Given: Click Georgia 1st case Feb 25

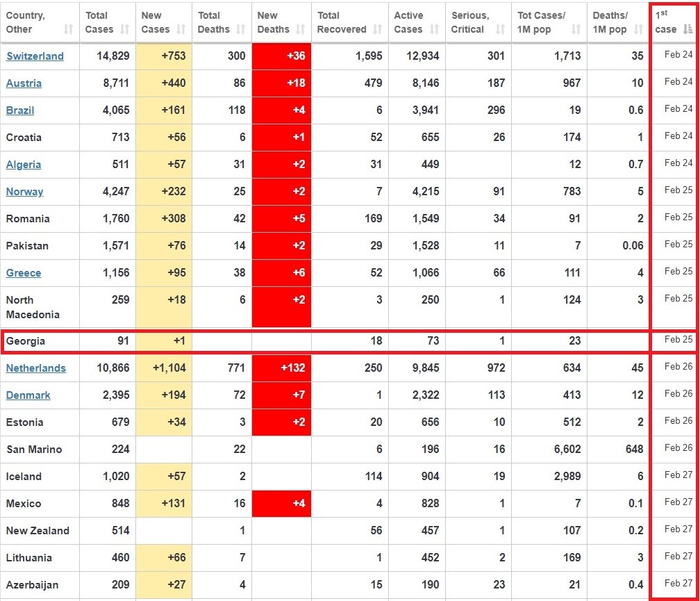Looking at the screenshot, I should pyautogui.click(x=678, y=340).
